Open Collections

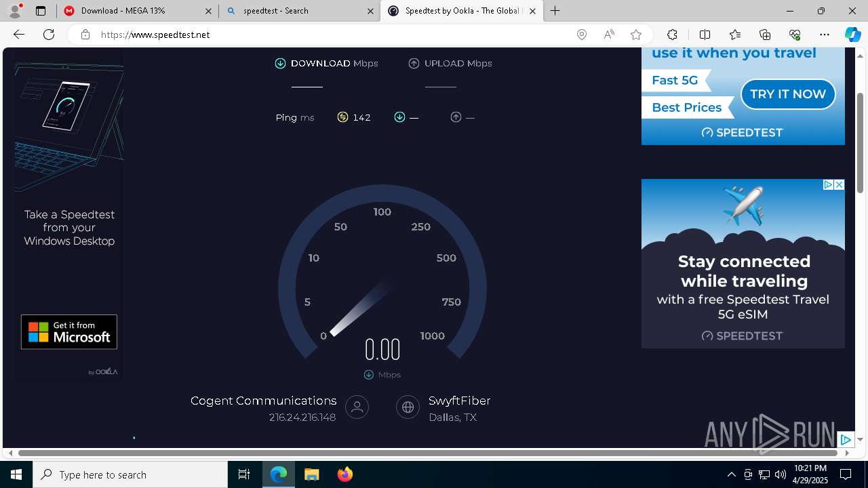click(765, 35)
